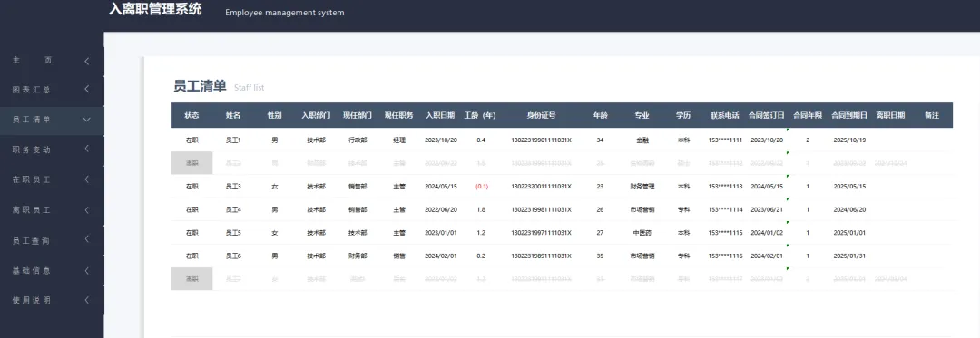The image size is (980, 338).
Task: Click the 合同到期日 column header
Action: click(849, 115)
